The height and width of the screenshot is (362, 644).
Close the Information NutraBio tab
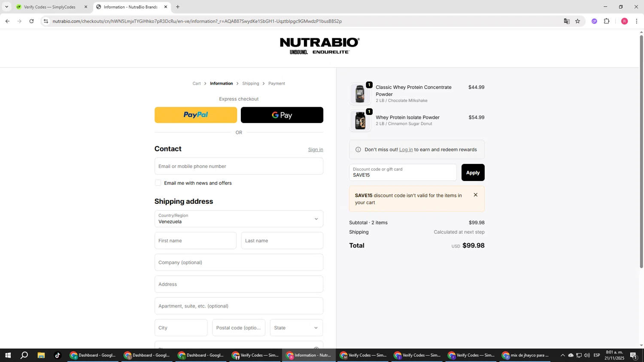(166, 7)
